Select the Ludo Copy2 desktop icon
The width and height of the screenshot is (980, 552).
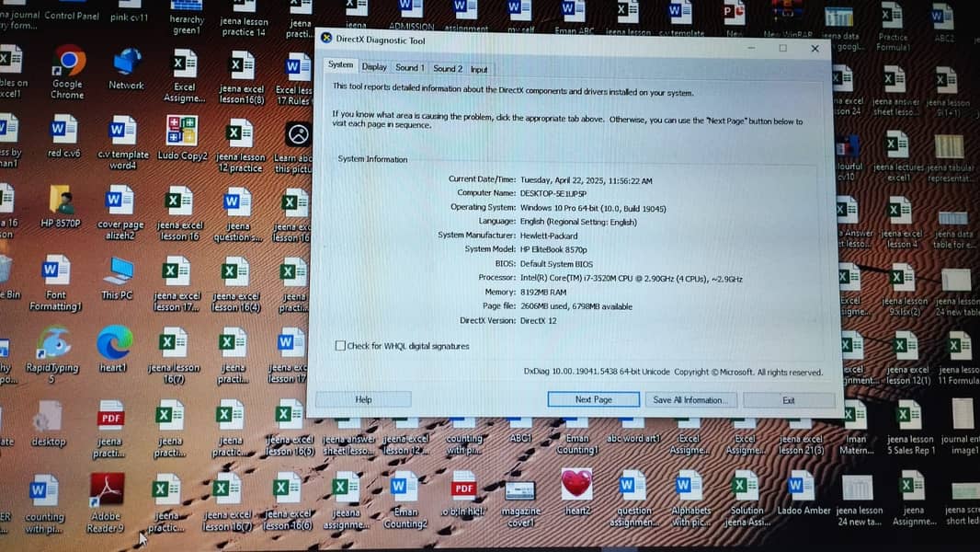coord(182,138)
